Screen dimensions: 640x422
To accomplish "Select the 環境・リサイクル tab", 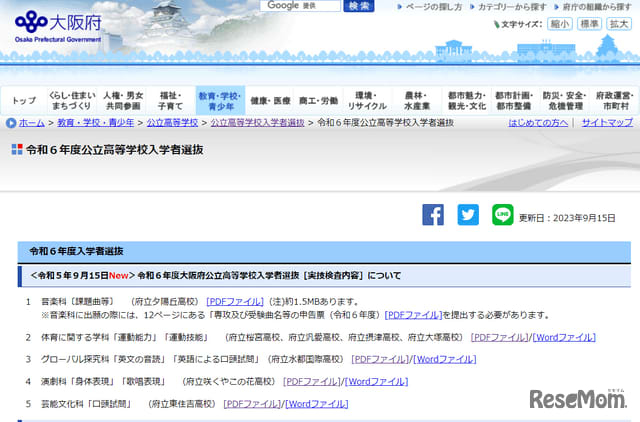I will [x=367, y=100].
